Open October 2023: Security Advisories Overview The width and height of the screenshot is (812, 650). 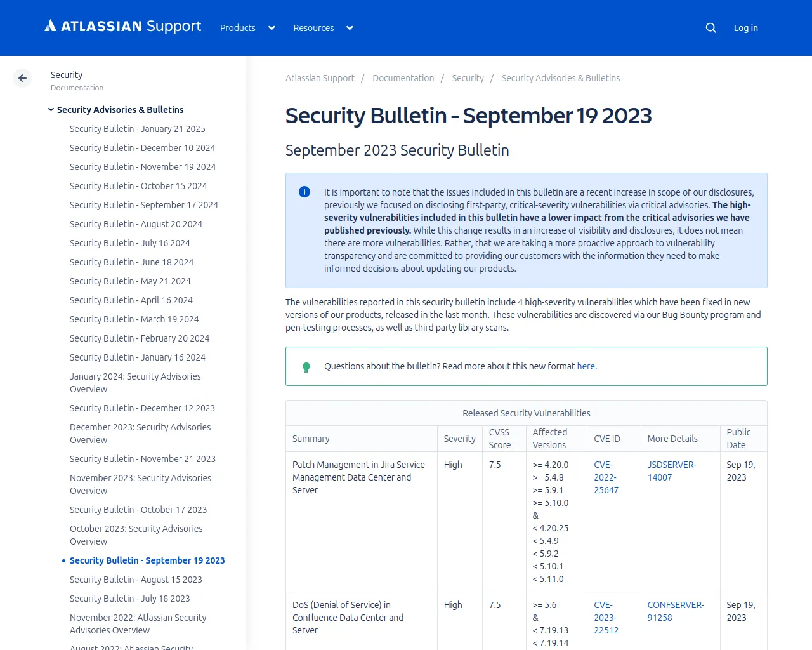pos(136,535)
